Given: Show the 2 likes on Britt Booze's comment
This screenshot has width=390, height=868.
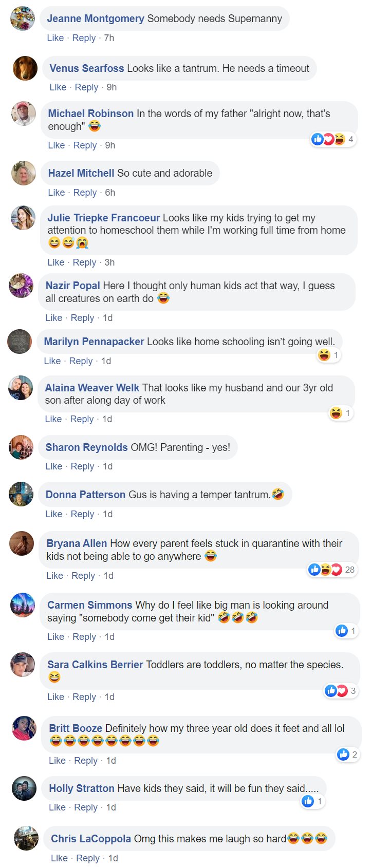Looking at the screenshot, I should [347, 754].
